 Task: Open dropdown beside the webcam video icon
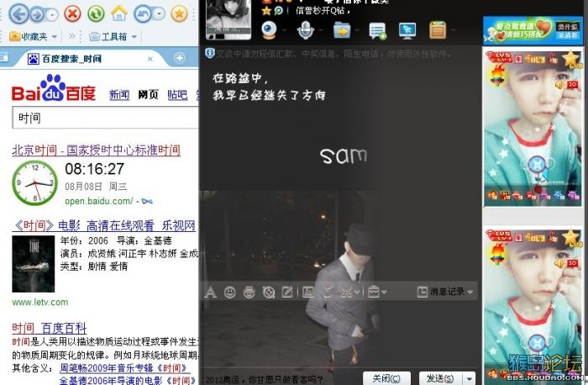coord(284,30)
